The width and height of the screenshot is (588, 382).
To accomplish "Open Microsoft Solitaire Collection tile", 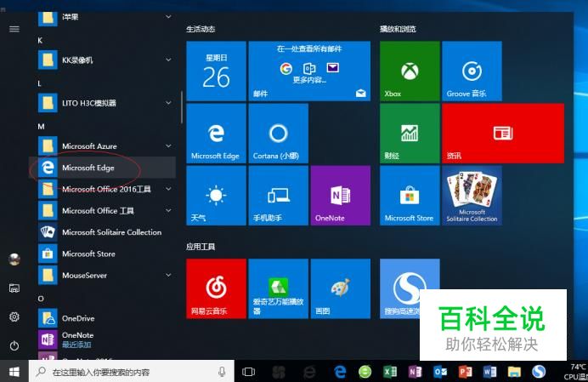I will pyautogui.click(x=472, y=196).
